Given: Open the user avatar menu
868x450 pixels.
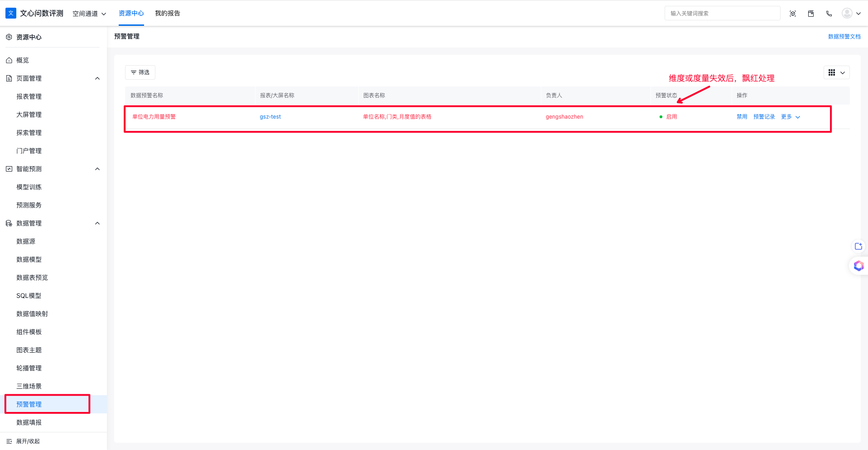Looking at the screenshot, I should pyautogui.click(x=847, y=13).
